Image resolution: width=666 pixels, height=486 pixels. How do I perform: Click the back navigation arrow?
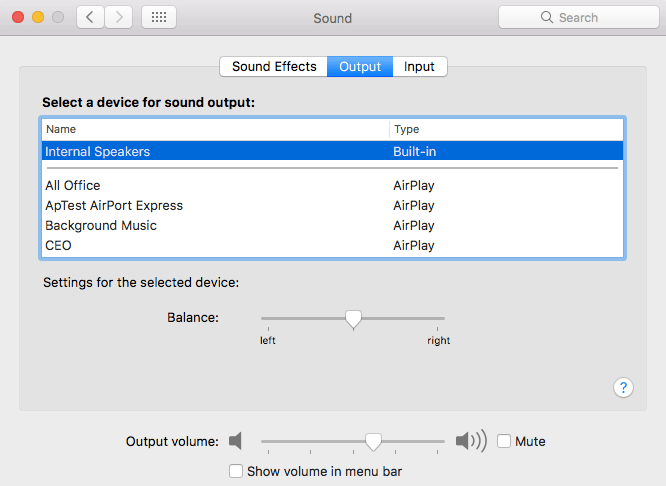91,17
